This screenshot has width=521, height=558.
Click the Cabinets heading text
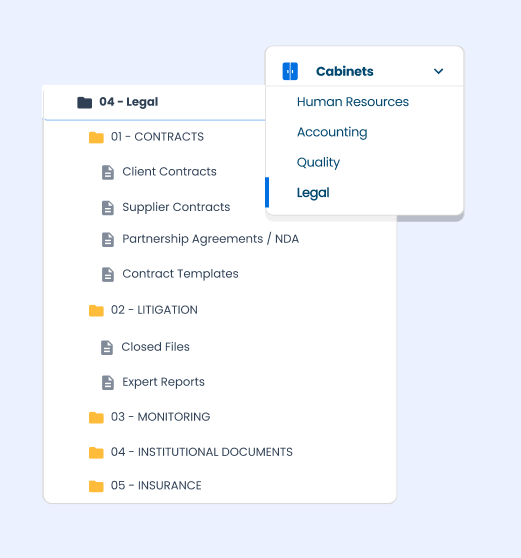click(344, 71)
